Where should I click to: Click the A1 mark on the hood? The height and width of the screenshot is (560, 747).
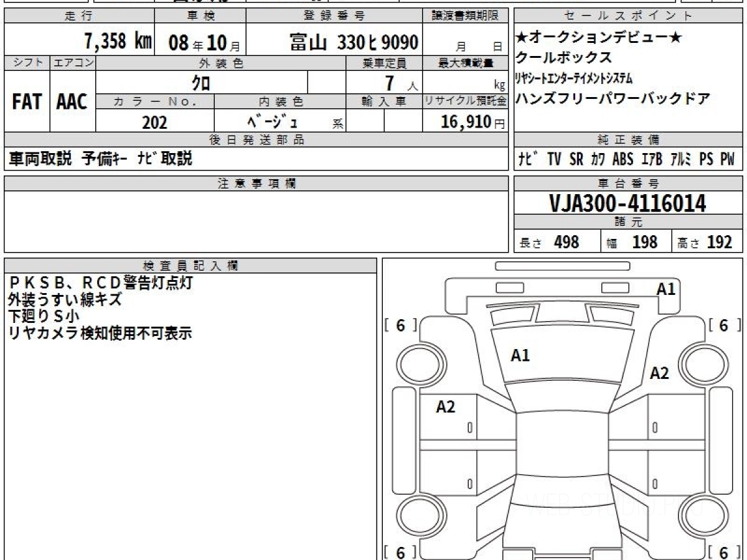point(520,356)
